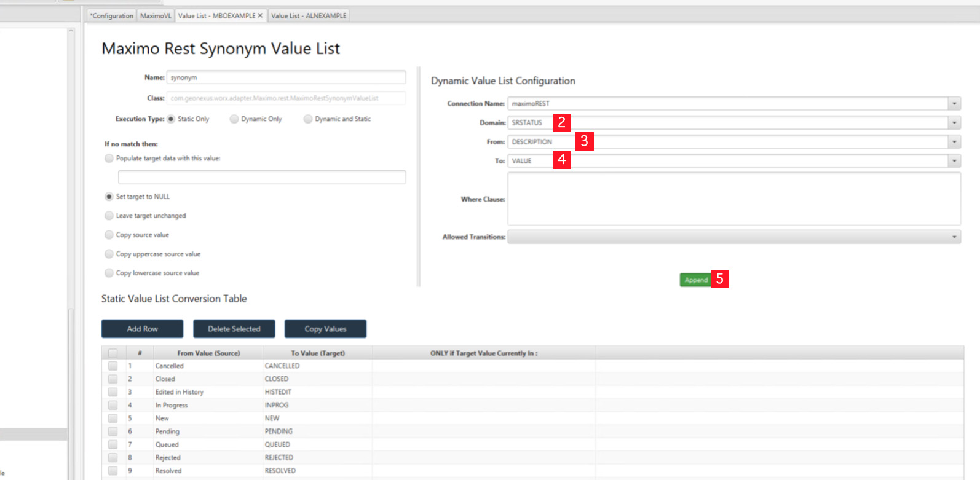The image size is (980, 480).
Task: Select Copy uppercase source value option
Action: tap(109, 254)
